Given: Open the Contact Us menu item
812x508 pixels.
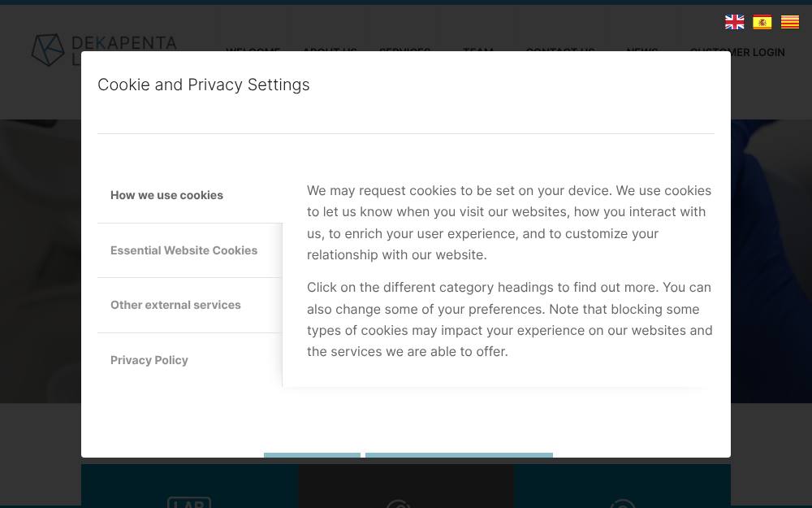Looking at the screenshot, I should point(560,50).
